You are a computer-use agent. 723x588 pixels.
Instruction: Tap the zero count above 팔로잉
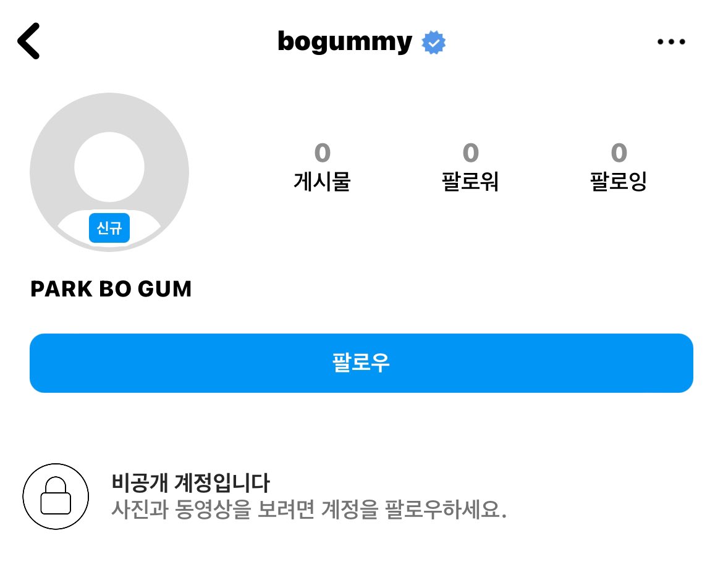tap(619, 153)
